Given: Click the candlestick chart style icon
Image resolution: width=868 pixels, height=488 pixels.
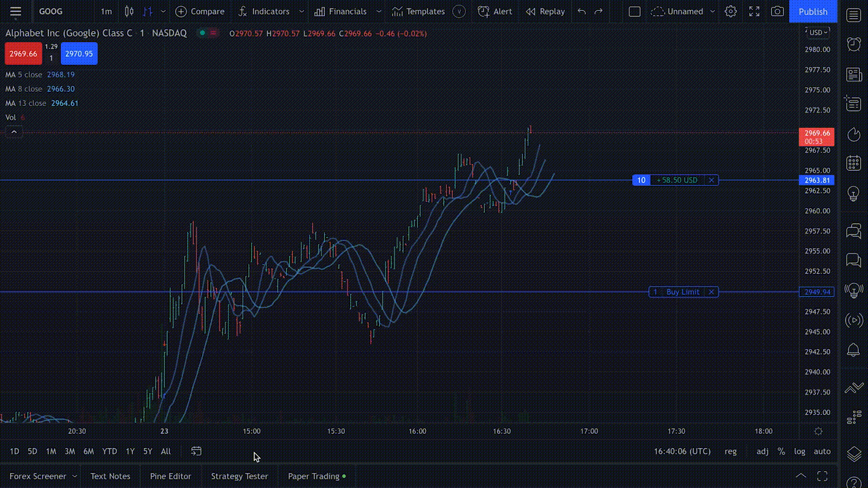Looking at the screenshot, I should pos(129,12).
